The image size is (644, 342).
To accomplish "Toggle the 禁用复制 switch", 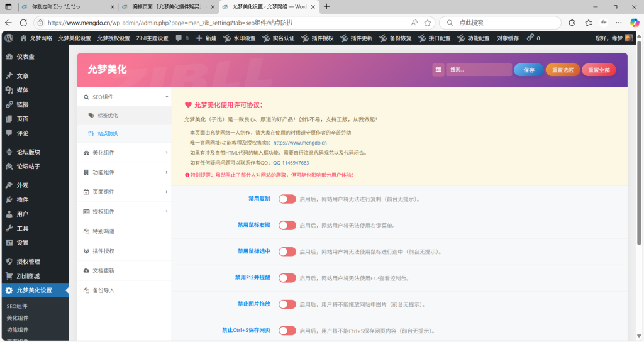I will click(x=287, y=199).
